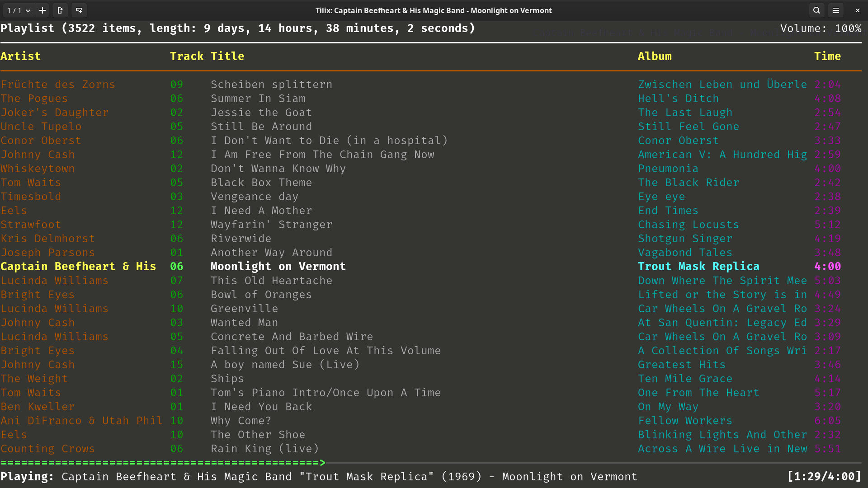The width and height of the screenshot is (868, 488).
Task: Select the Wanted Man track row
Action: pyautogui.click(x=244, y=323)
